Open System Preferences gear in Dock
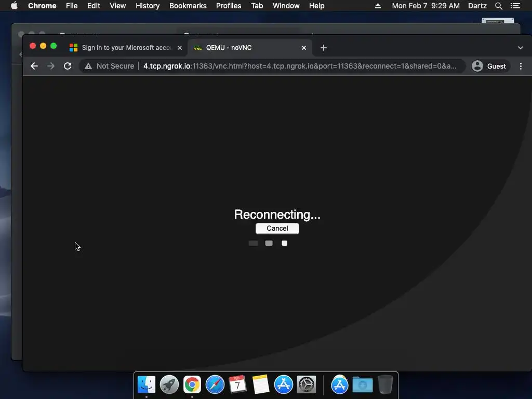The image size is (532, 399). coord(307,384)
